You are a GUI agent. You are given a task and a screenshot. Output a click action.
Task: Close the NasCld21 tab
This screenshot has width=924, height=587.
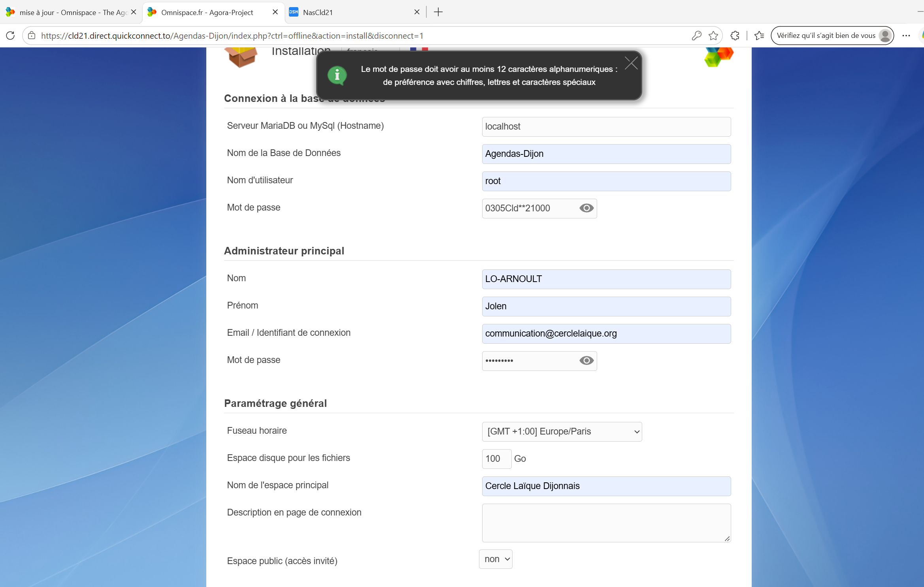click(x=417, y=12)
